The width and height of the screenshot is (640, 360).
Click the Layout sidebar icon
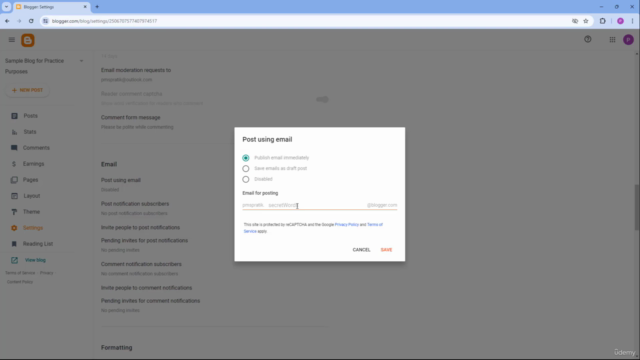point(14,196)
